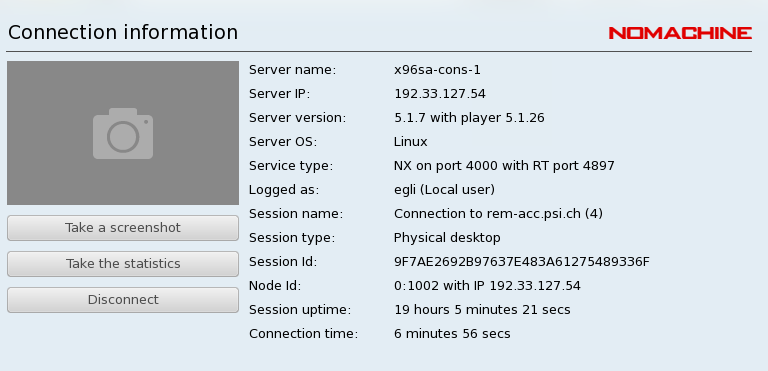Image resolution: width=768 pixels, height=371 pixels.
Task: Select the Session Id hex string
Action: [x=522, y=262]
